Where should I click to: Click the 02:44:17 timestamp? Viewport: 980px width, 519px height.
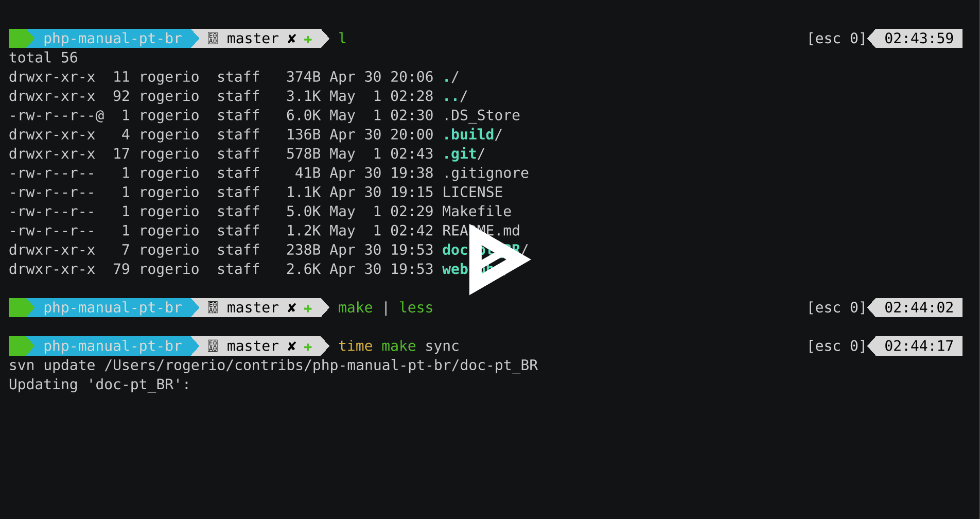[919, 346]
